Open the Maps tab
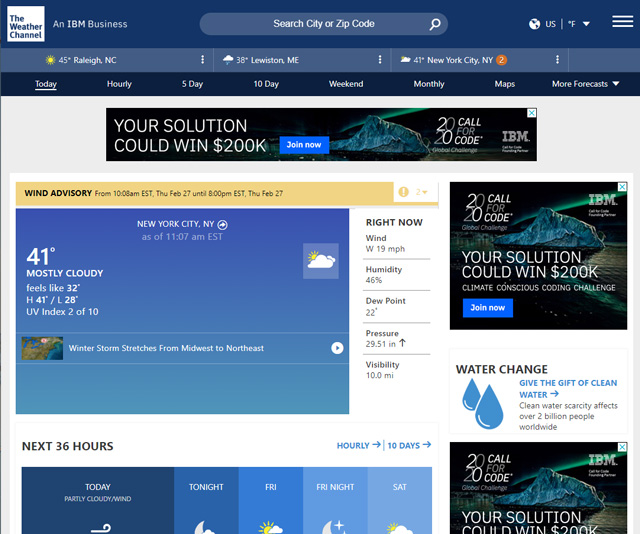Screen dimensions: 640x534 (505, 84)
